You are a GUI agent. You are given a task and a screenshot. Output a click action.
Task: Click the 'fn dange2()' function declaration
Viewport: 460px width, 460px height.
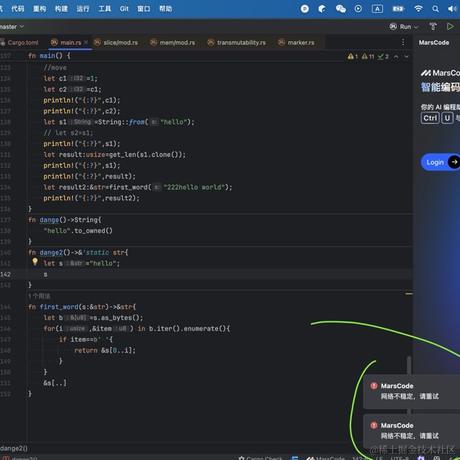point(78,252)
